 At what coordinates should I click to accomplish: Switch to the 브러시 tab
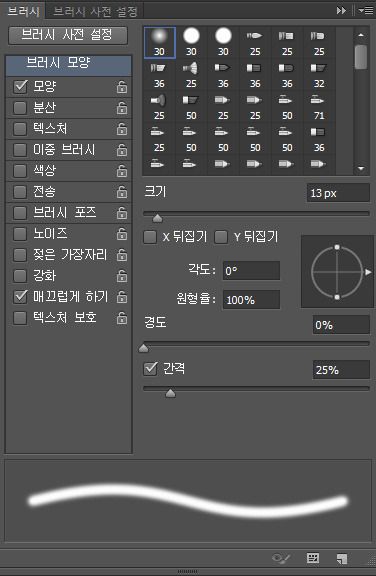tap(23, 11)
